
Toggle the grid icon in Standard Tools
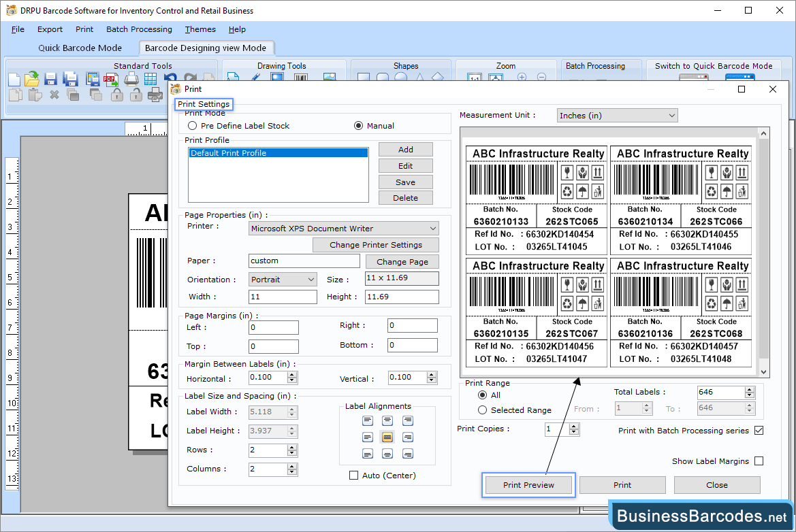[150, 79]
